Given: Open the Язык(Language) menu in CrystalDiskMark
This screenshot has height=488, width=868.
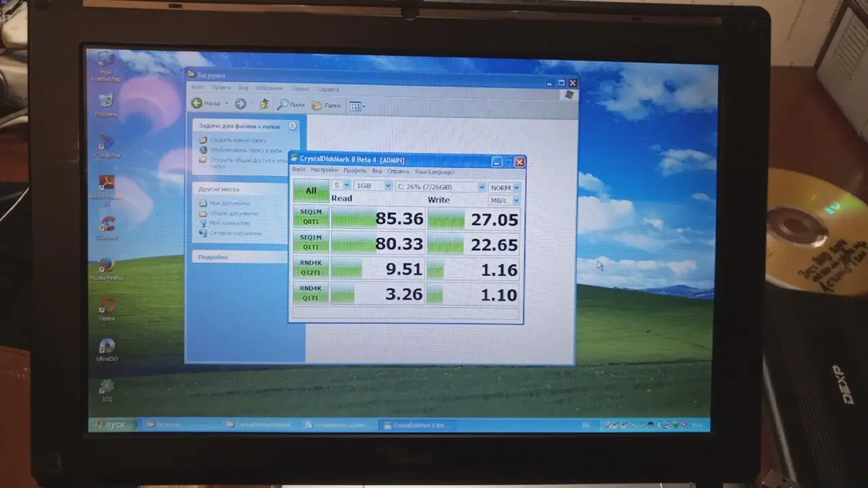Looking at the screenshot, I should point(434,172).
